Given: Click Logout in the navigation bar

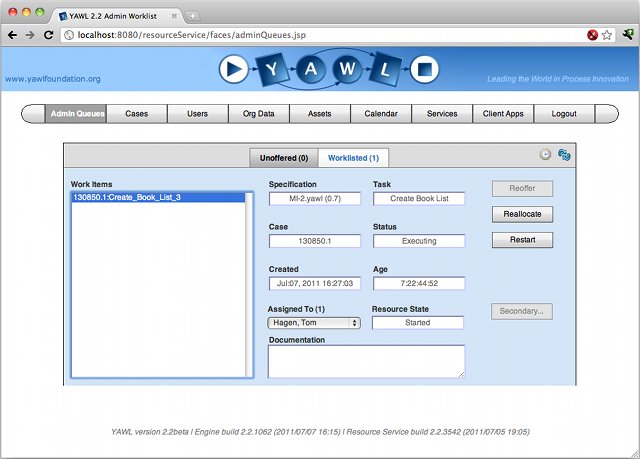Looking at the screenshot, I should point(564,114).
